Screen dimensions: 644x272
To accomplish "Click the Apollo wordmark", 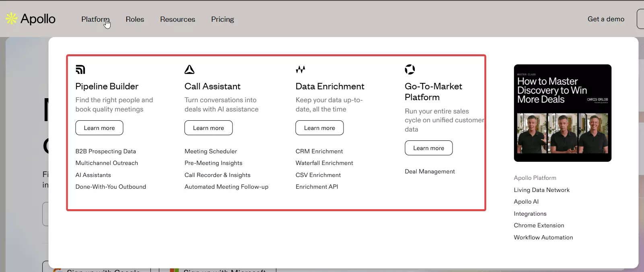I will coord(38,19).
